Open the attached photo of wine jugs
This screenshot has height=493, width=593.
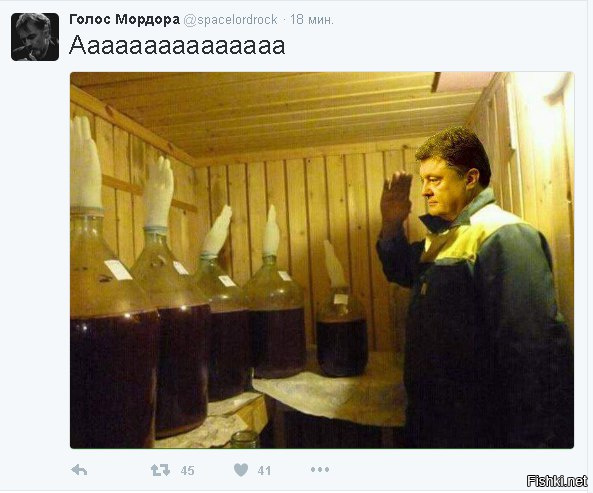(322, 260)
